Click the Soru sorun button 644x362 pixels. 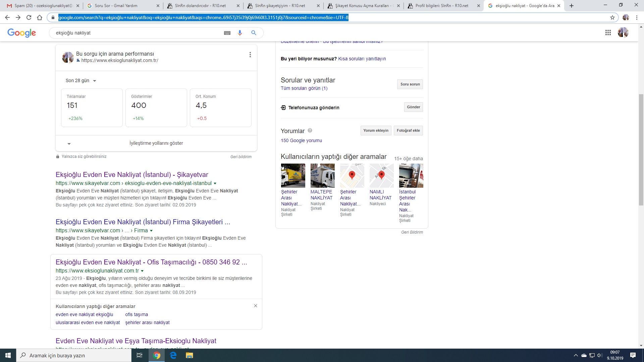tap(410, 84)
